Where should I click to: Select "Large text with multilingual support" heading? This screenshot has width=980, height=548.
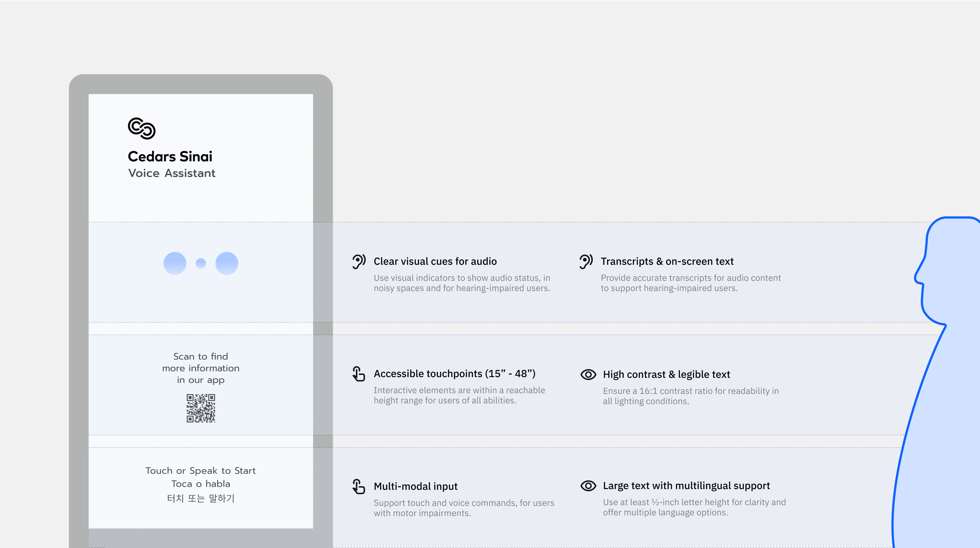point(686,486)
